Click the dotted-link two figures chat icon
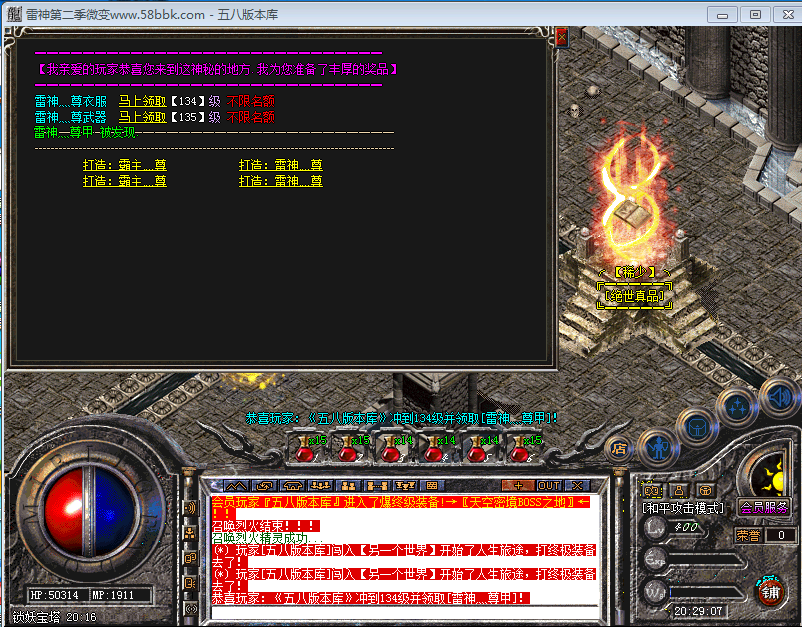The height and width of the screenshot is (627, 802). (376, 485)
